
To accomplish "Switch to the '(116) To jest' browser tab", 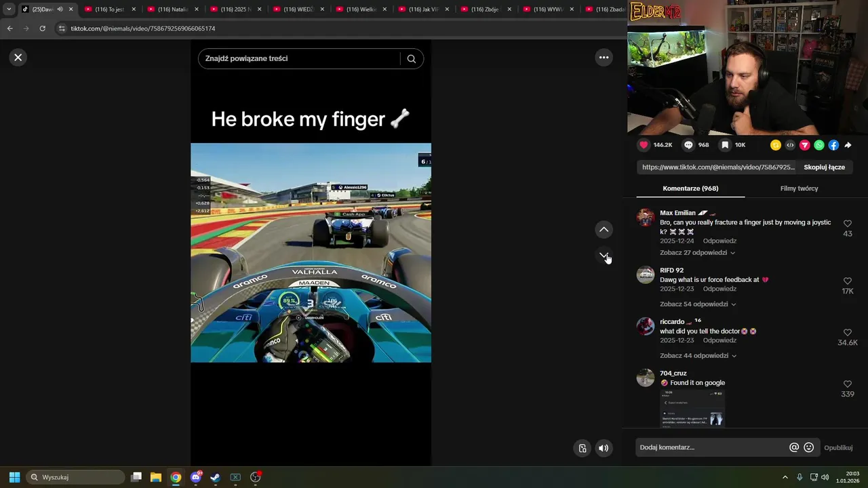I will [x=110, y=9].
